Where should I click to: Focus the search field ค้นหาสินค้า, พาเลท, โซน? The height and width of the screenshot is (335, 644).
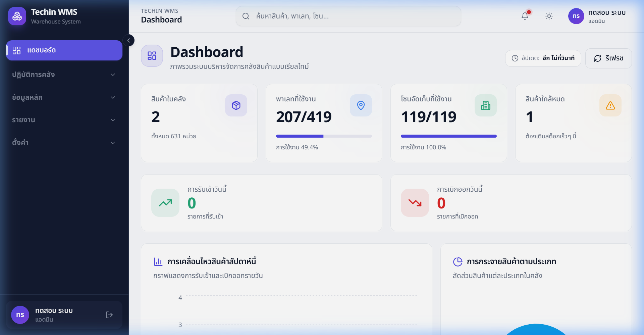(348, 16)
